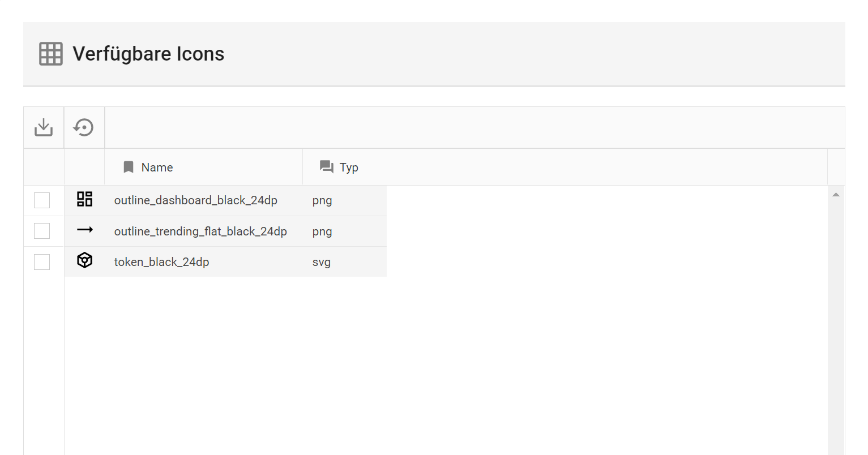Select the outline_trending_flat_black_24dp row name

pyautogui.click(x=200, y=231)
